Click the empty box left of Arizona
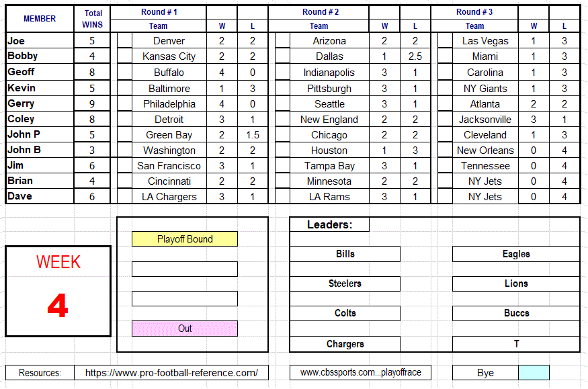Viewport: 588px width, 389px height. [x=282, y=41]
